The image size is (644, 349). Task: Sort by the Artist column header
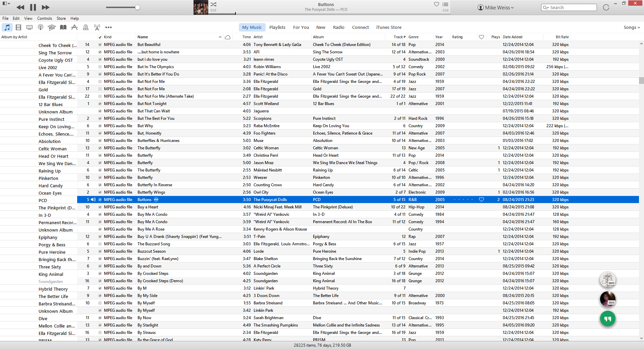point(281,37)
